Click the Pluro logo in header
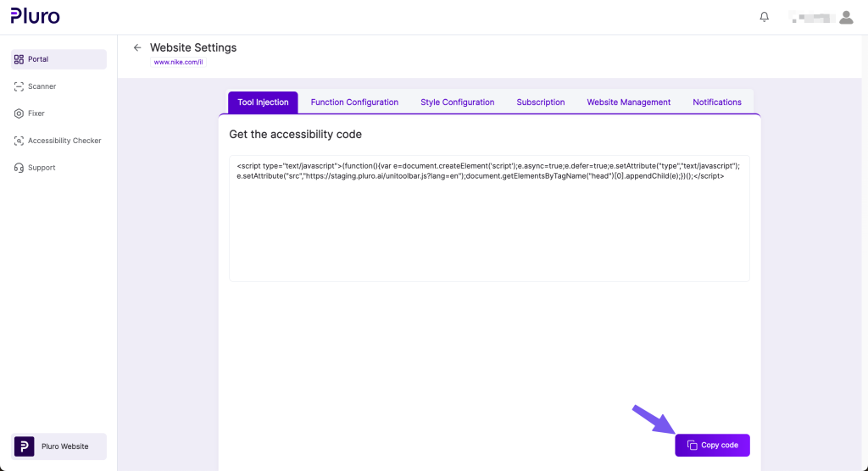The height and width of the screenshot is (471, 868). coord(35,16)
